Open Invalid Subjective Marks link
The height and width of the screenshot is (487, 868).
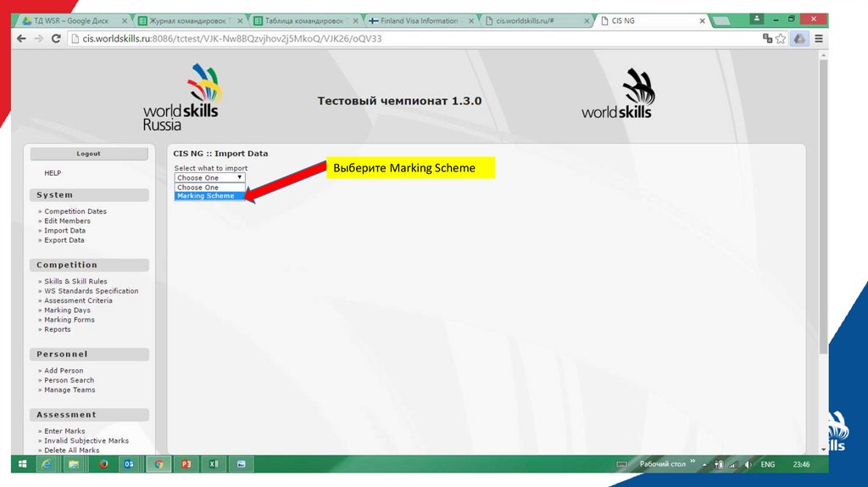tap(86, 440)
